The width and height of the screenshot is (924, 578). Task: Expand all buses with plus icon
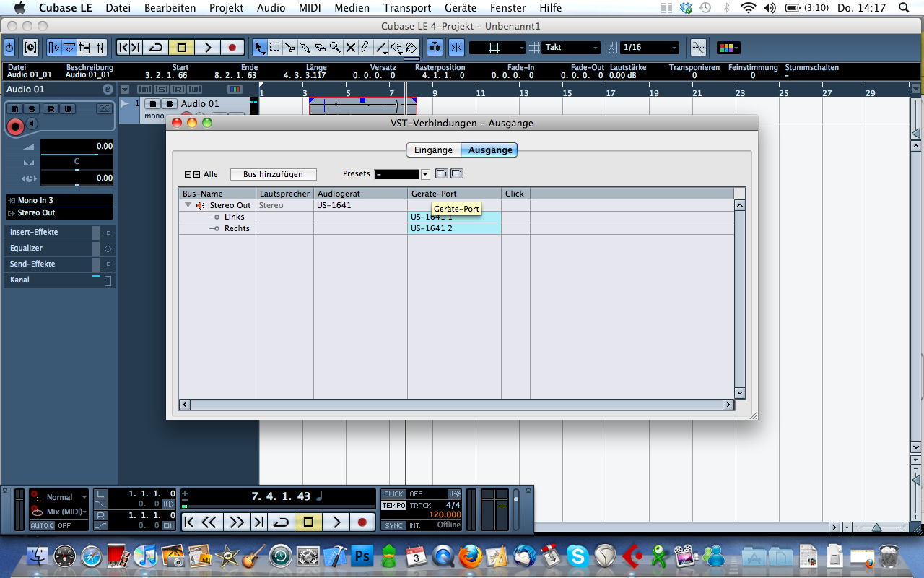(188, 174)
